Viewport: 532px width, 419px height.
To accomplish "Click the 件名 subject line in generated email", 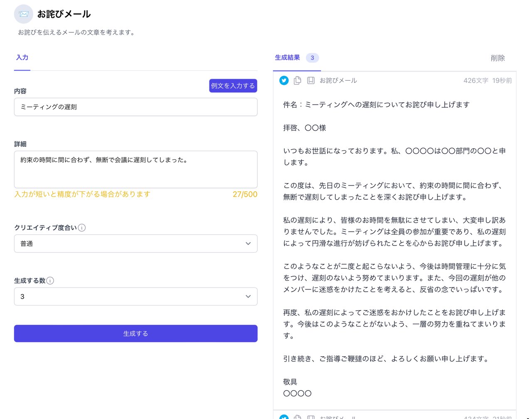I will coord(376,104).
